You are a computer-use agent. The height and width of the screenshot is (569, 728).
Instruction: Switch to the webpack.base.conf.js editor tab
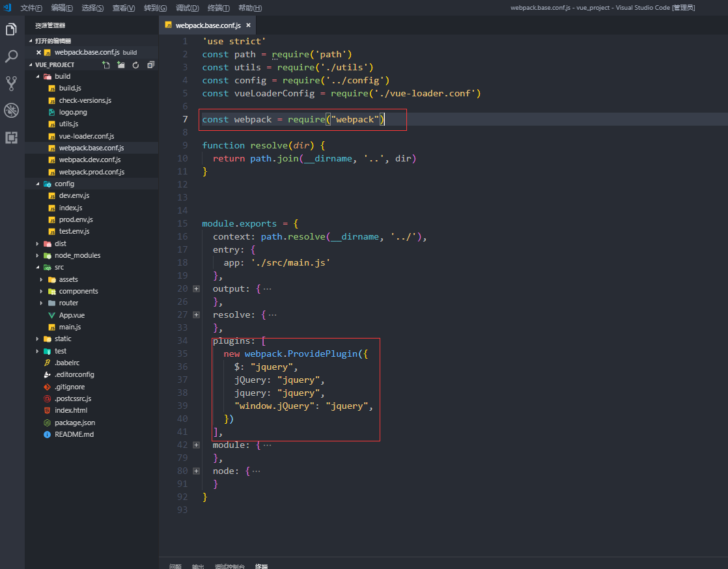tap(208, 25)
